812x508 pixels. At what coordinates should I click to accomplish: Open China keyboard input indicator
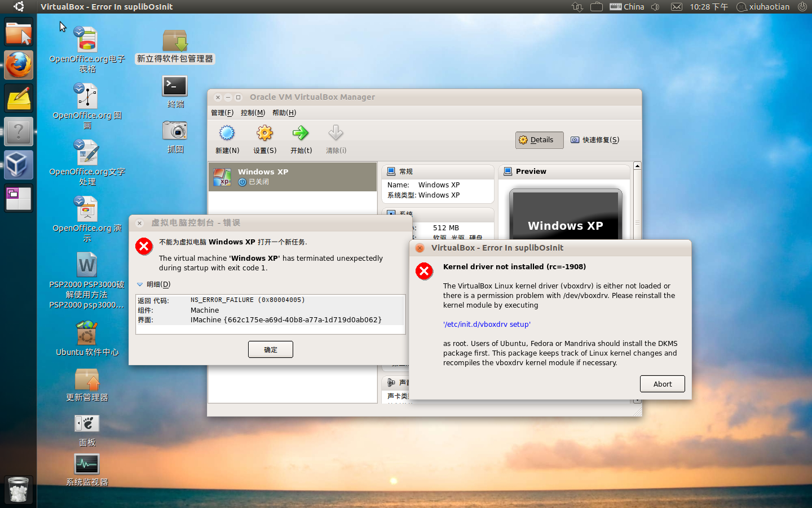tap(626, 7)
